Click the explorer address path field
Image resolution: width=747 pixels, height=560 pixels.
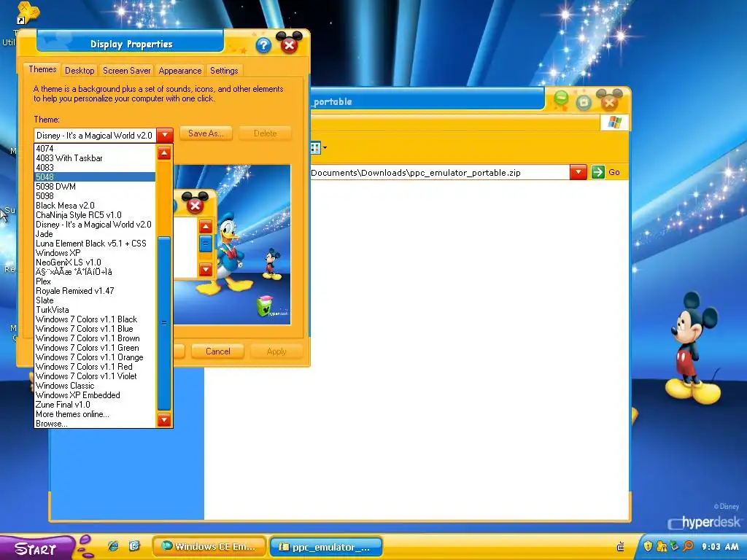point(439,172)
